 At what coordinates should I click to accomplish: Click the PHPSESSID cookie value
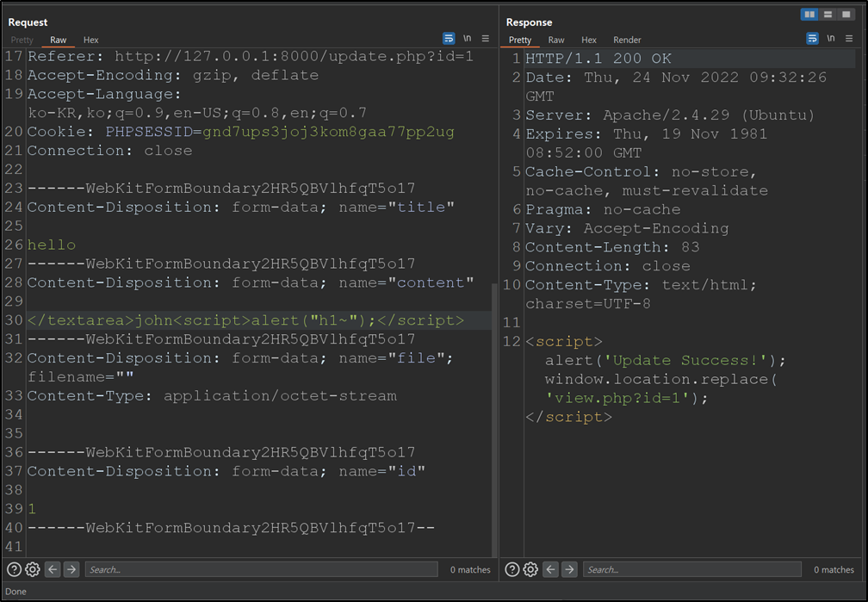(328, 132)
